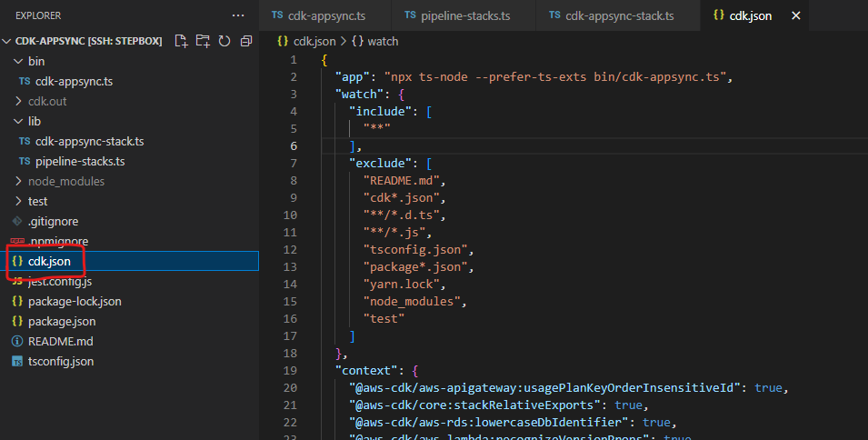Switch to the cdk-appsync-stack.ts tab
Screen dimensions: 868x440
pyautogui.click(x=618, y=15)
